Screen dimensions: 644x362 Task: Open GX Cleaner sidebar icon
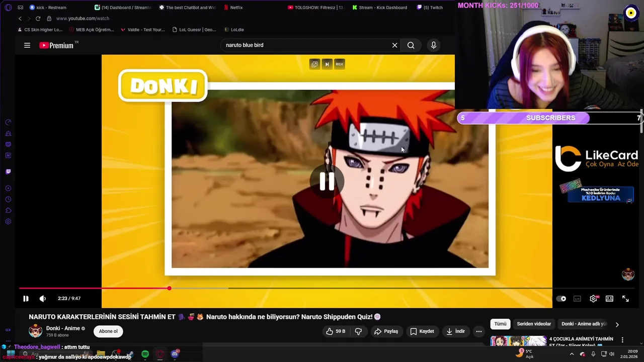pos(8,133)
